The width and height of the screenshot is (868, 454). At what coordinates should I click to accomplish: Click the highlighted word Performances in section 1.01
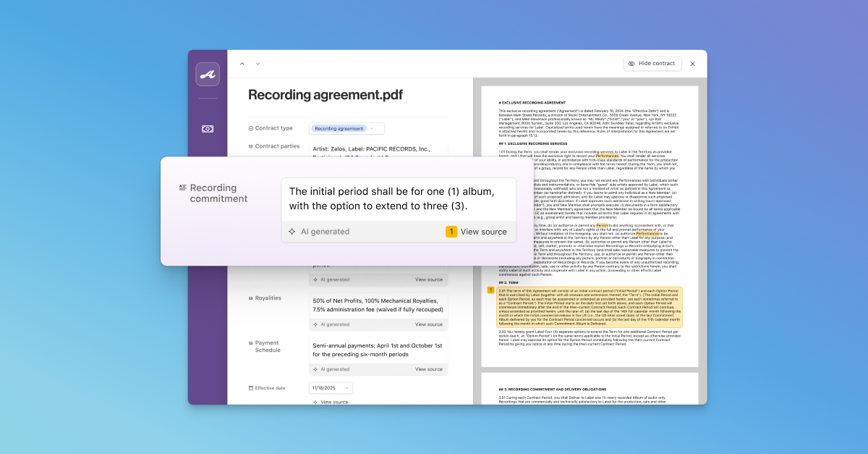point(608,156)
